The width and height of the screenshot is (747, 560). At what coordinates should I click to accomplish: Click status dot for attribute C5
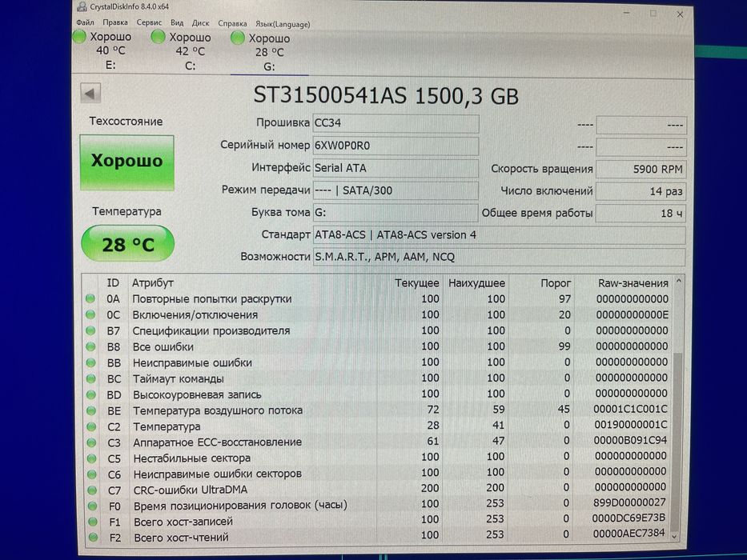[92, 458]
